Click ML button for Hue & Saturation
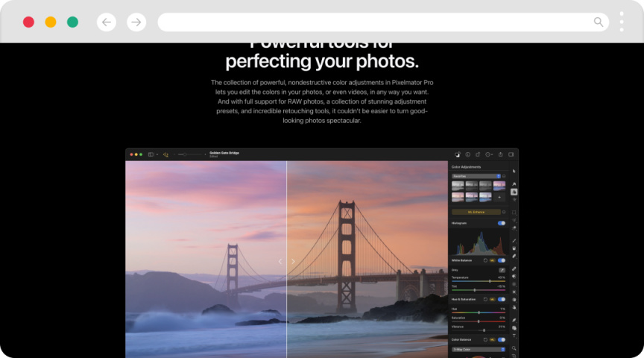Image resolution: width=644 pixels, height=358 pixels. pos(493,299)
